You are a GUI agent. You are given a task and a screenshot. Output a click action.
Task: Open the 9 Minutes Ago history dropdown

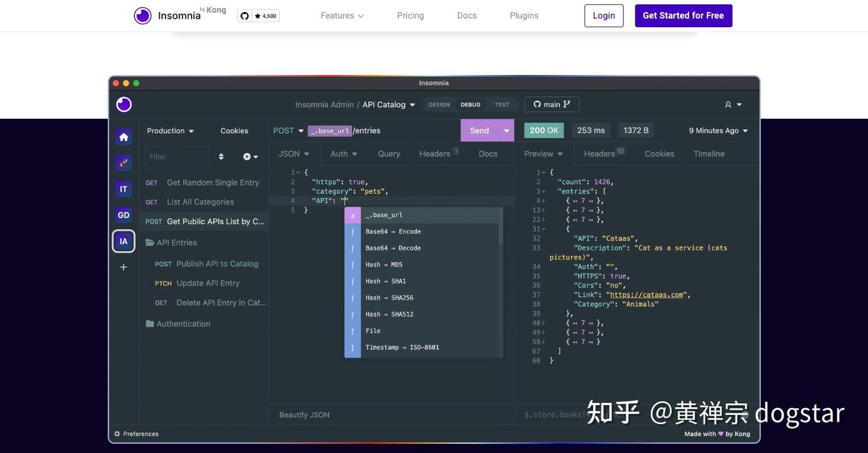click(719, 130)
